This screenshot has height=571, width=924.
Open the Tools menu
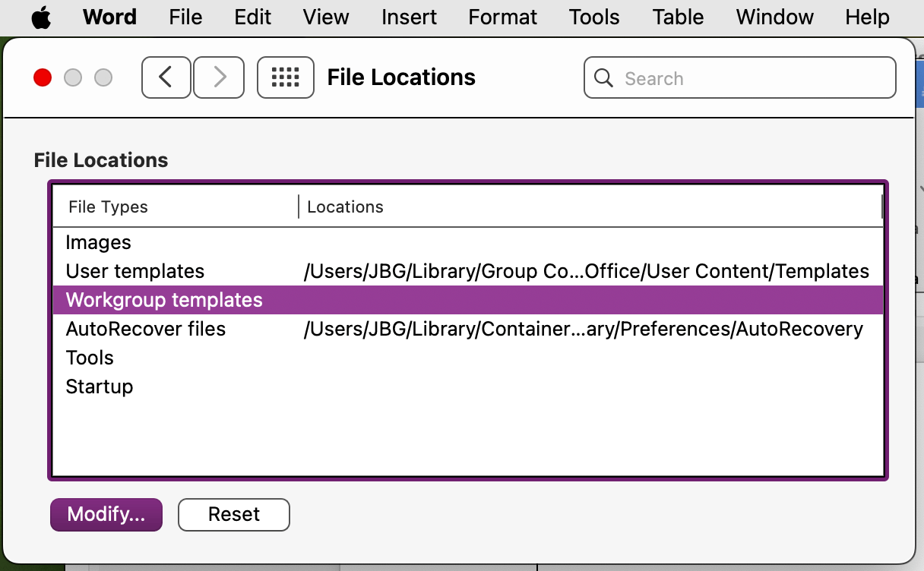(594, 17)
